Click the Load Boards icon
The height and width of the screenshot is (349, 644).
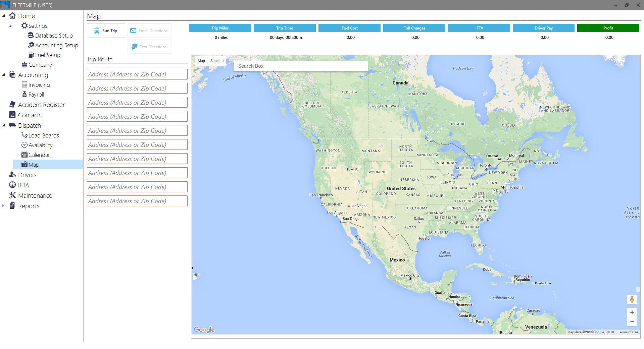24,135
